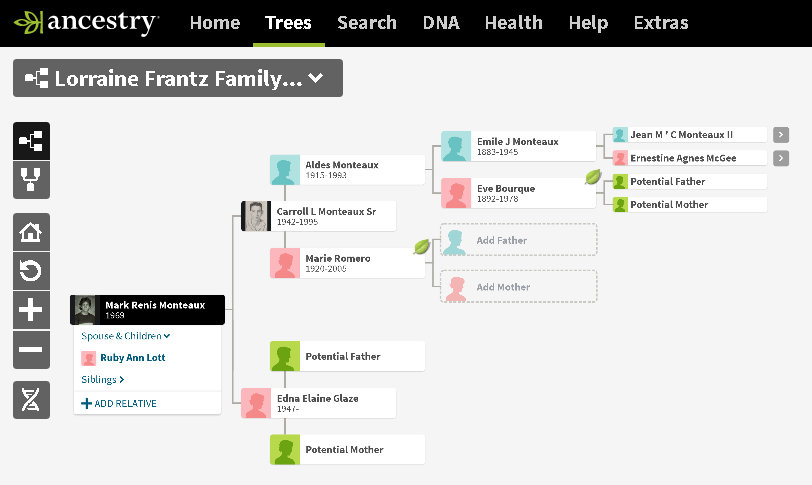Click the reset view arrow icon
The width and height of the screenshot is (812, 485).
pos(31,271)
